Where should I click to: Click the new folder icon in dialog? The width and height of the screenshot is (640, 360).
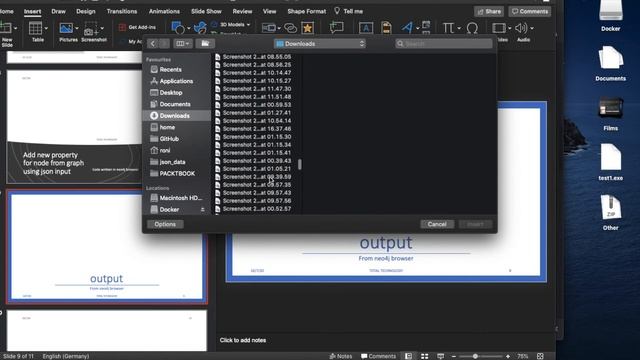click(x=205, y=44)
